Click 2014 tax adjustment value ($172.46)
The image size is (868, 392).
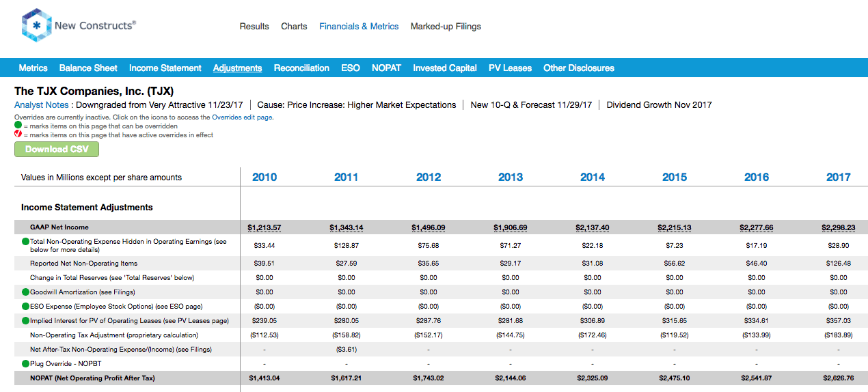(x=593, y=335)
